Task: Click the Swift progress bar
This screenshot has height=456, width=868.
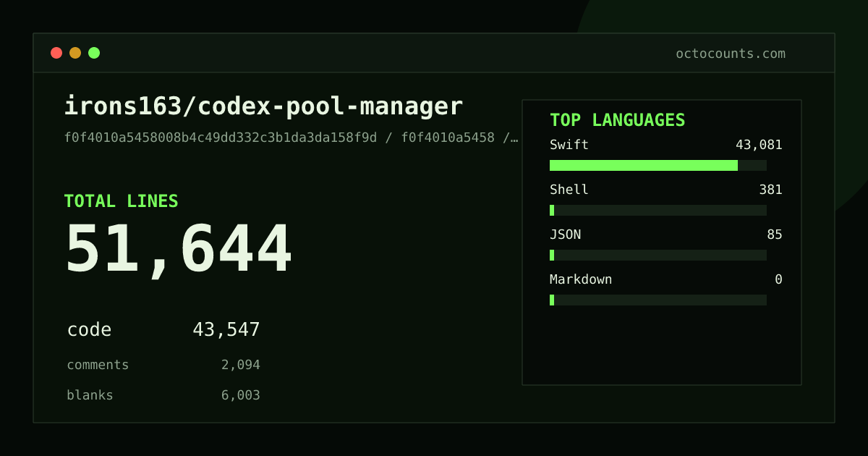Action: [658, 165]
